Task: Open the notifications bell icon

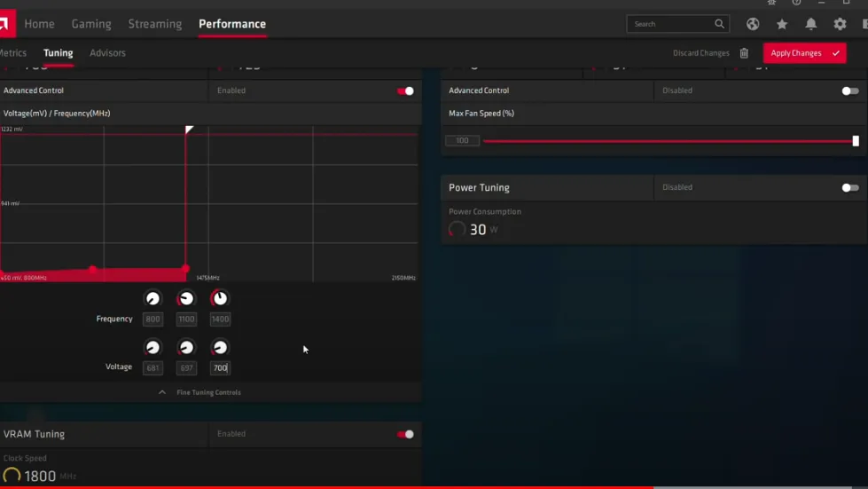Action: 811,24
